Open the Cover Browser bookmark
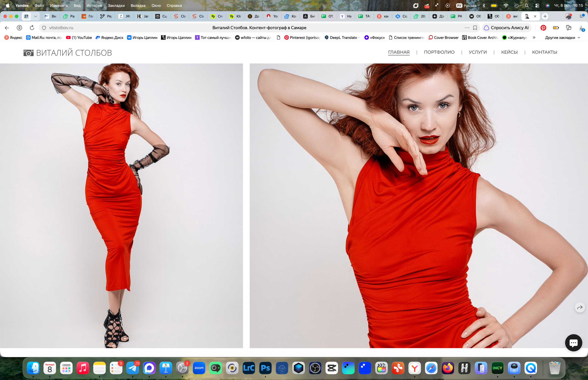The width and height of the screenshot is (588, 380). pyautogui.click(x=443, y=37)
